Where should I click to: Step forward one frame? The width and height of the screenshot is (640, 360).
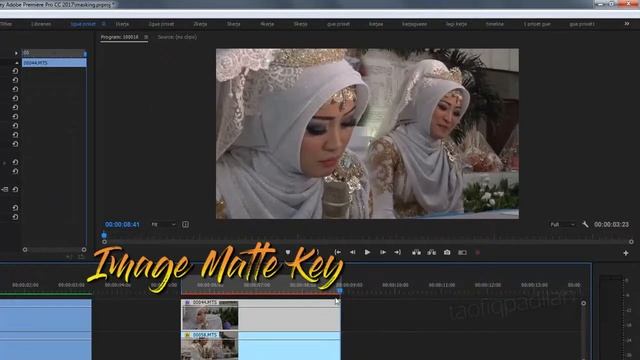tap(382, 252)
